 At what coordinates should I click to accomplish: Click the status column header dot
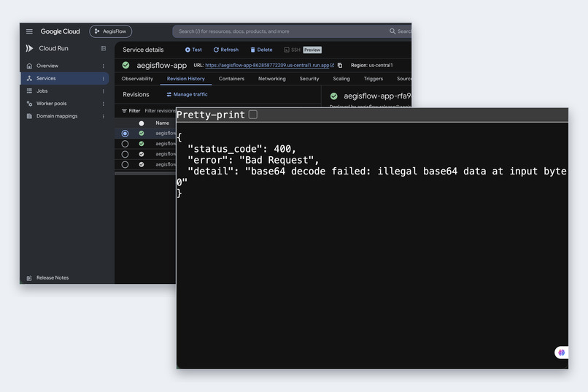(x=142, y=123)
